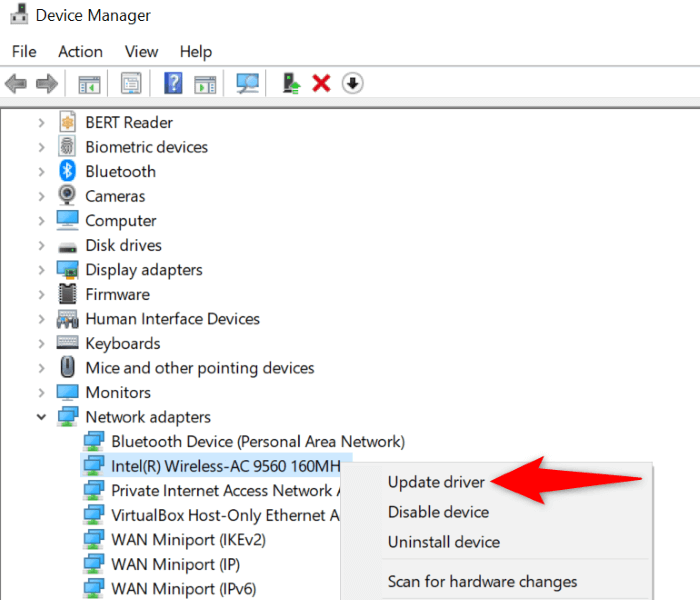700x600 pixels.
Task: Select the Display adapters label
Action: tap(144, 270)
